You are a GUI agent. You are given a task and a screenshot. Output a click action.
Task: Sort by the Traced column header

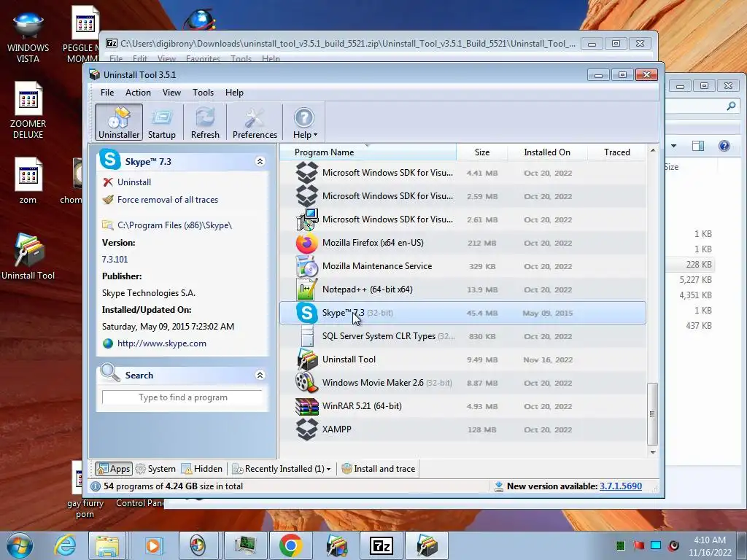[x=617, y=152]
